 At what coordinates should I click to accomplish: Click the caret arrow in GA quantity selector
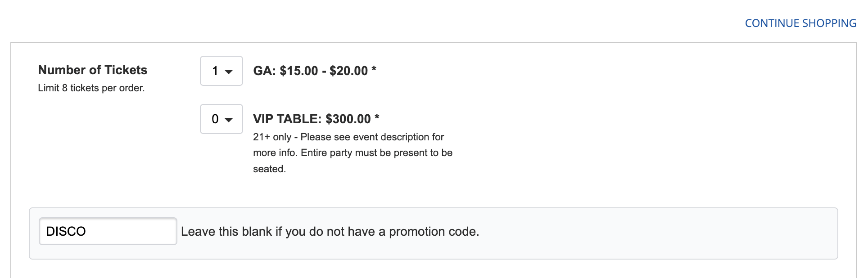(x=229, y=72)
